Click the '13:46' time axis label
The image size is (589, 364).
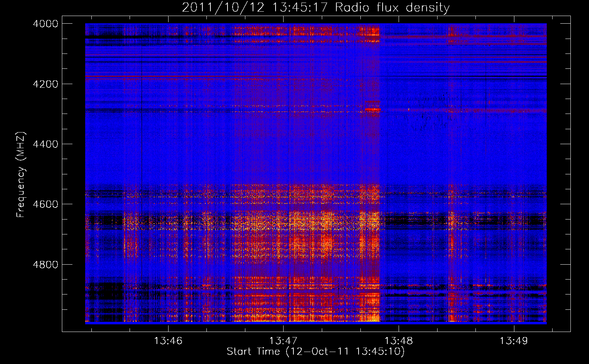point(168,341)
